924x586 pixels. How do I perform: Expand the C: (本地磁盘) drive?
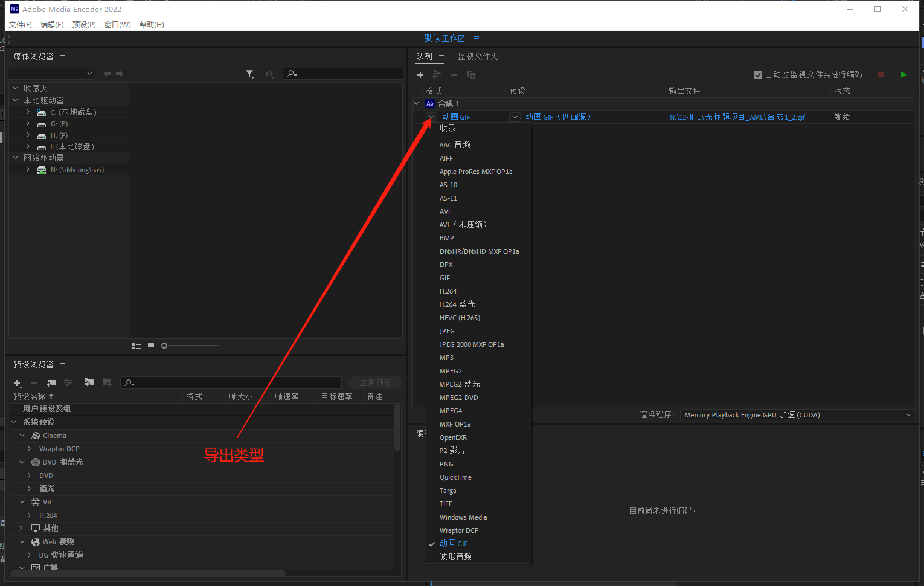tap(28, 112)
